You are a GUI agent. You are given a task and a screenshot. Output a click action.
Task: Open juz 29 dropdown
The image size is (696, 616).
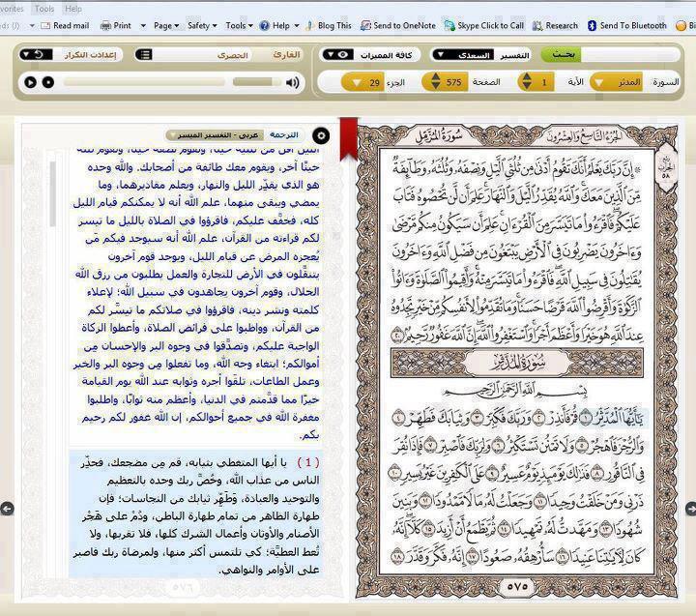362,82
